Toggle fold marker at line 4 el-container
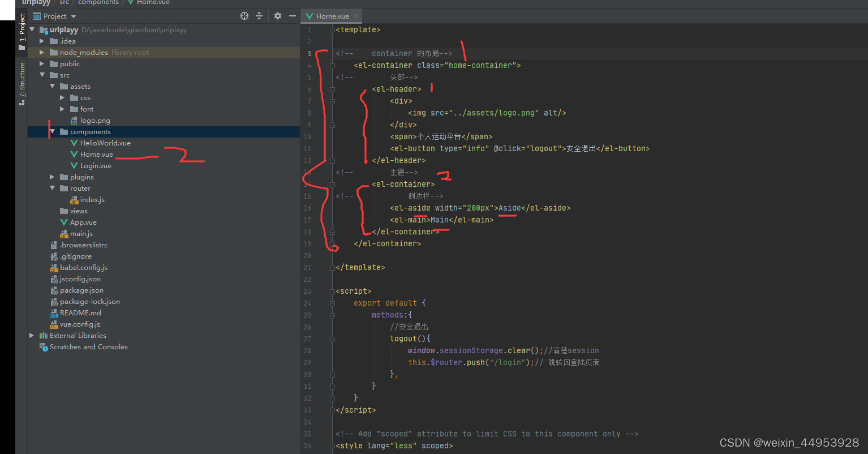The image size is (868, 454). [x=333, y=65]
